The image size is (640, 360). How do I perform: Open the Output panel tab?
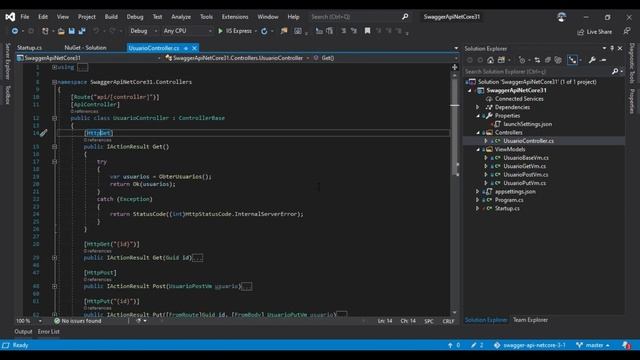(23, 332)
